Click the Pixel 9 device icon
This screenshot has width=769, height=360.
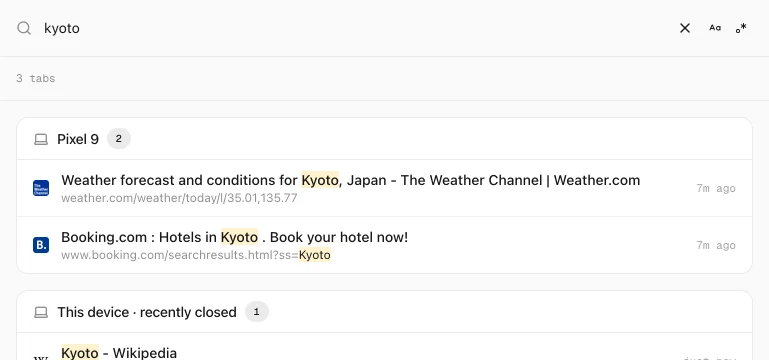(x=41, y=140)
